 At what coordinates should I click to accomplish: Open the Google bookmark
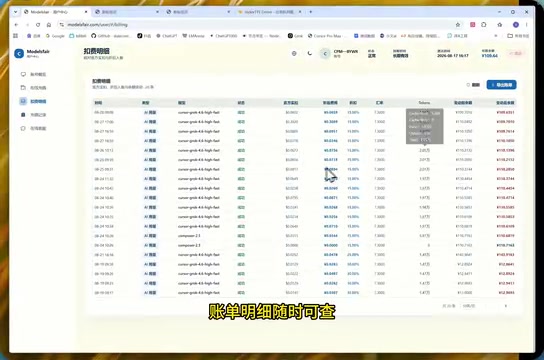(55, 36)
